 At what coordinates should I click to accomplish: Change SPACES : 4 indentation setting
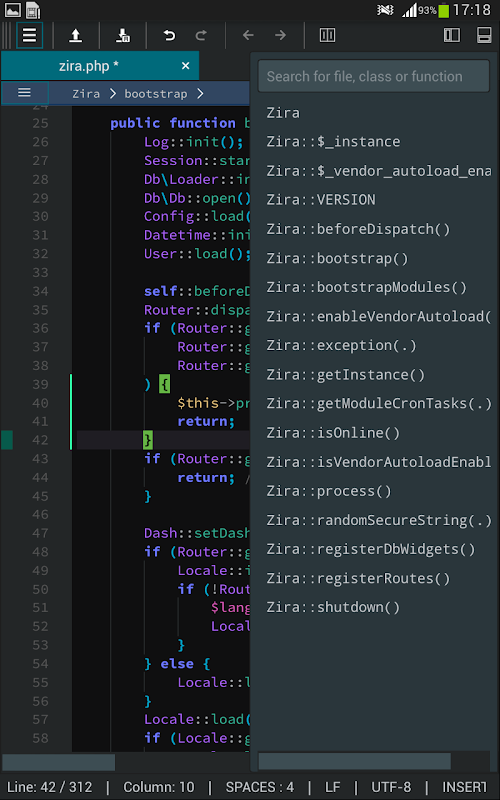pyautogui.click(x=260, y=787)
